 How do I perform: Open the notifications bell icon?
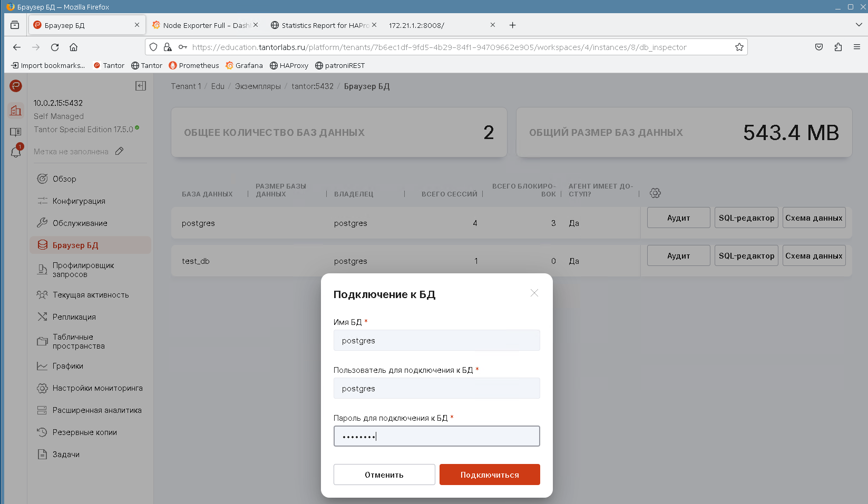pos(16,152)
